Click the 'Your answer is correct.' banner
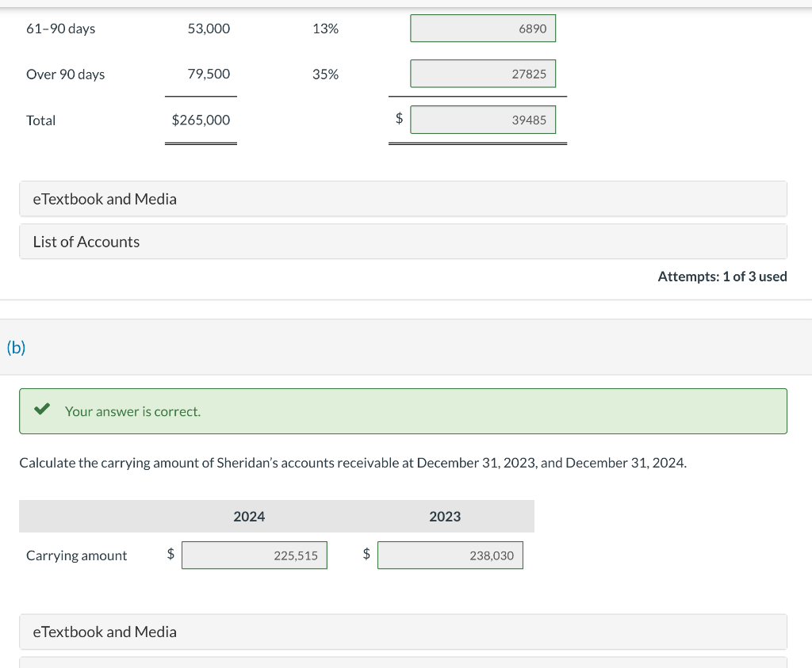Viewport: 812px width, 668px height. [x=403, y=411]
